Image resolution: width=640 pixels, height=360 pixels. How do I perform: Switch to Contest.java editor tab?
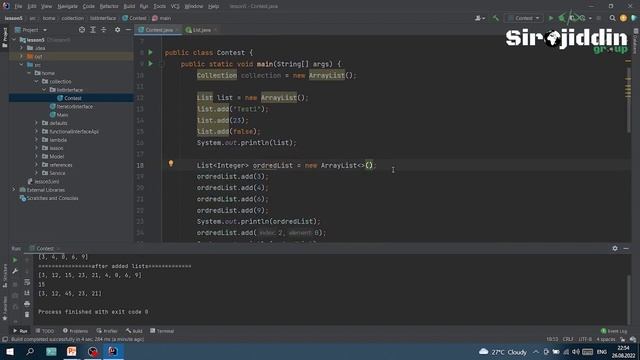(x=158, y=30)
